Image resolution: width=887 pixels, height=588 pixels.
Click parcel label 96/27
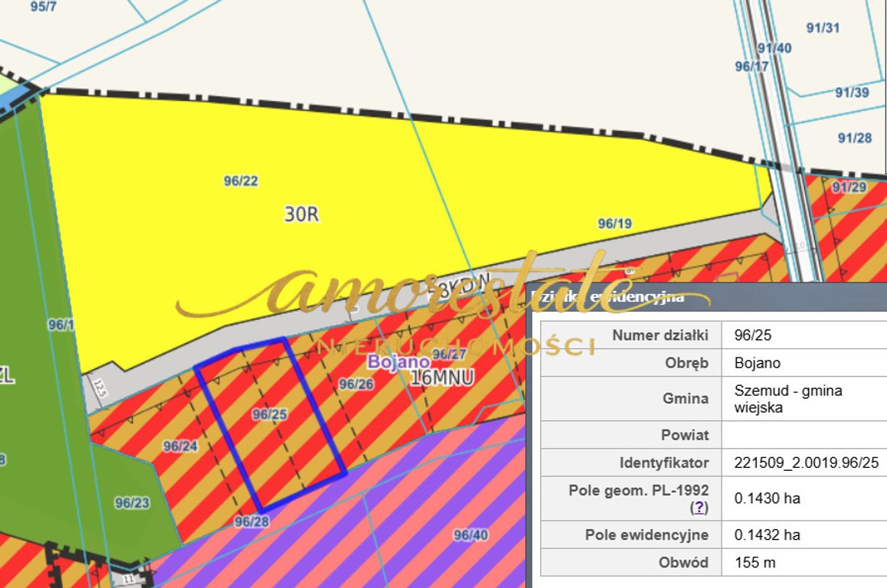(x=449, y=354)
